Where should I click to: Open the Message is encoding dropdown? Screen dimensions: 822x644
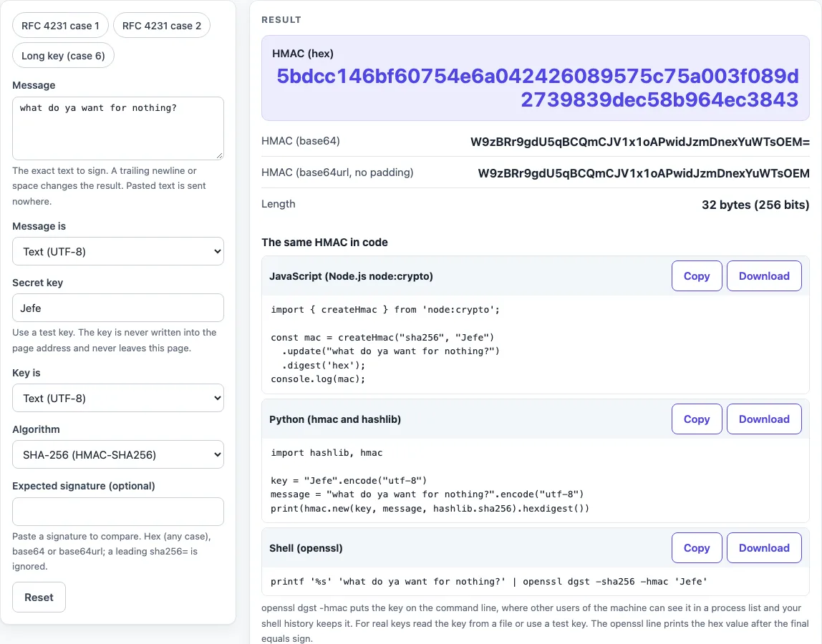[x=118, y=252]
